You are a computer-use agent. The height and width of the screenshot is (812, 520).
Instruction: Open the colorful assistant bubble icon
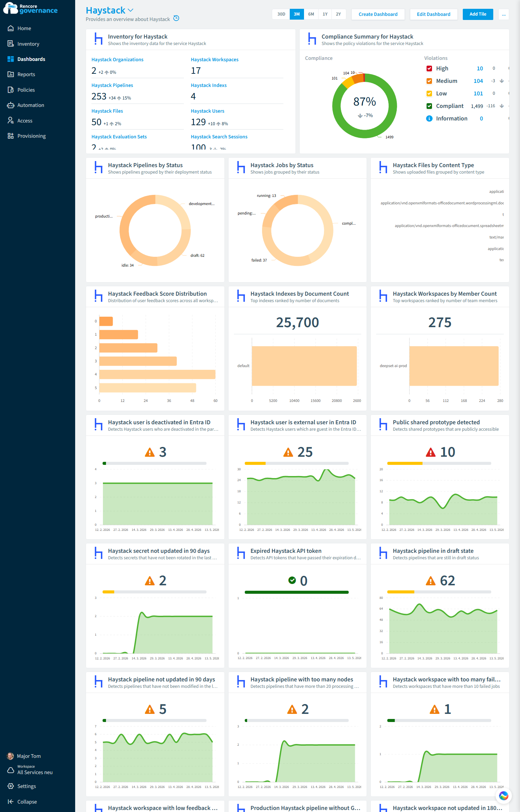(x=503, y=796)
